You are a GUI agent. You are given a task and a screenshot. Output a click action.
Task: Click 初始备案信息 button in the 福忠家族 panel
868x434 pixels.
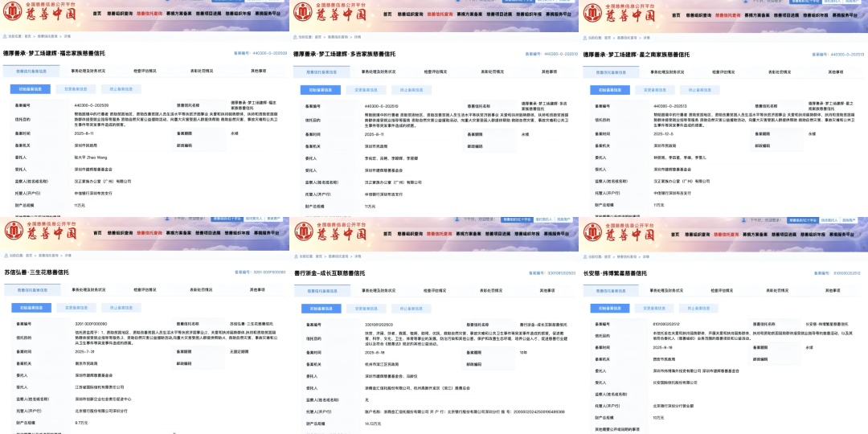click(x=30, y=89)
